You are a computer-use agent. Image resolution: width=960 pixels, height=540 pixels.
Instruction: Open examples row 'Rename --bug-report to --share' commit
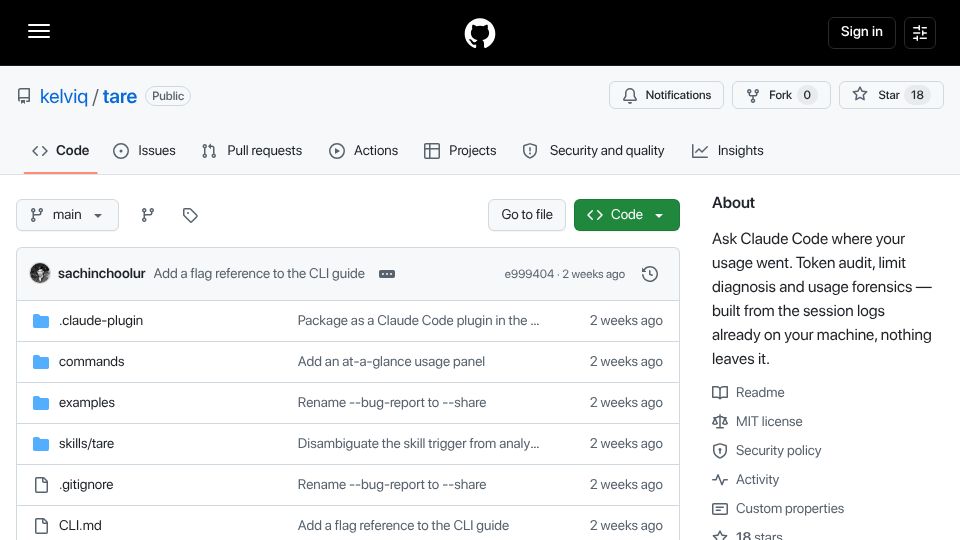click(392, 403)
